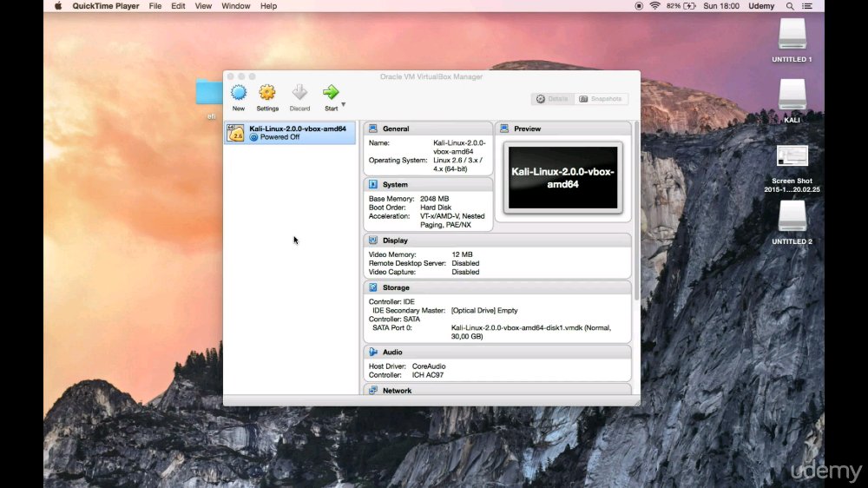
Task: Click the Kali VM OS icon
Action: point(236,133)
